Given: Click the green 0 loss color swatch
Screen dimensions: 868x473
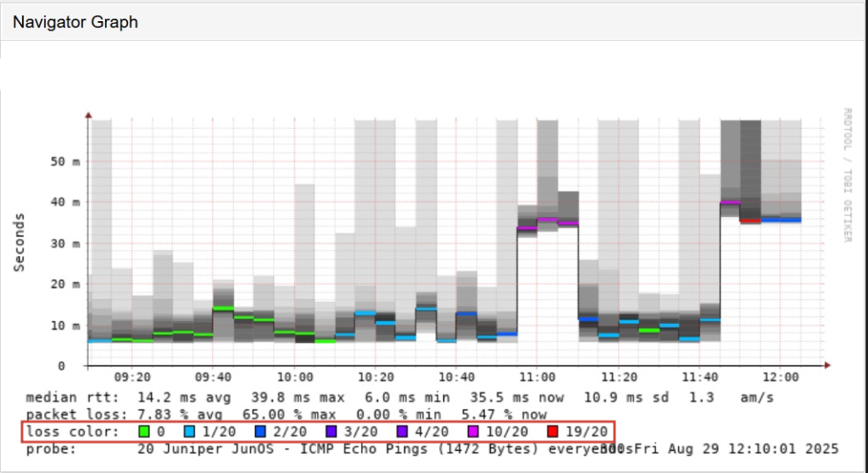Looking at the screenshot, I should [143, 432].
